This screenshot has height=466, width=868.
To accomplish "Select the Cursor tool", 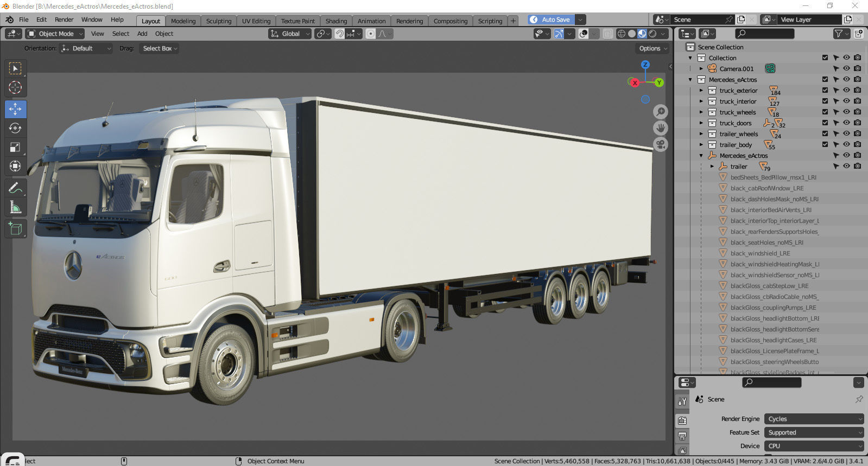I will (x=15, y=87).
